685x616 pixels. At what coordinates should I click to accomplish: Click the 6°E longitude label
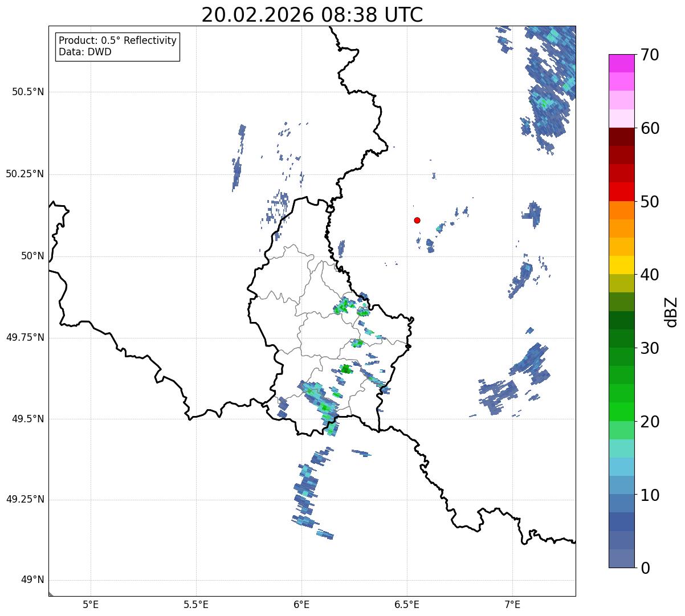301,604
